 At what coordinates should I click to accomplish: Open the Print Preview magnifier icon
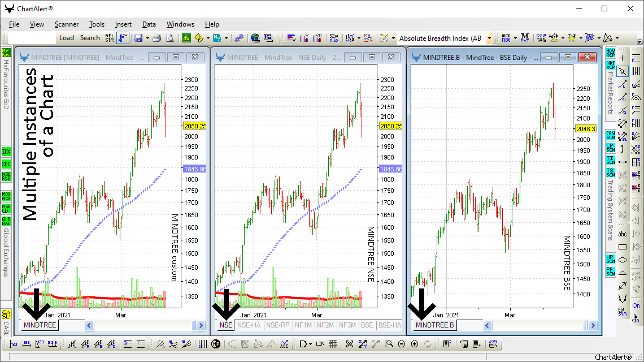point(169,38)
